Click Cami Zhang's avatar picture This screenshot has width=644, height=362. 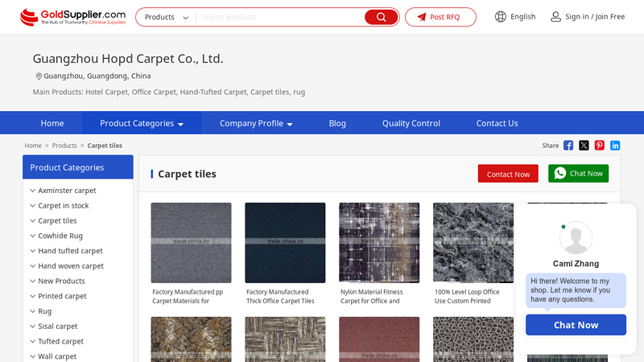(x=576, y=238)
